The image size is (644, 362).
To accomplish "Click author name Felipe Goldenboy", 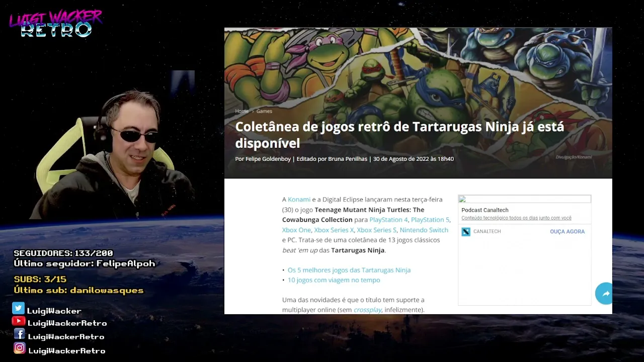I will (268, 159).
